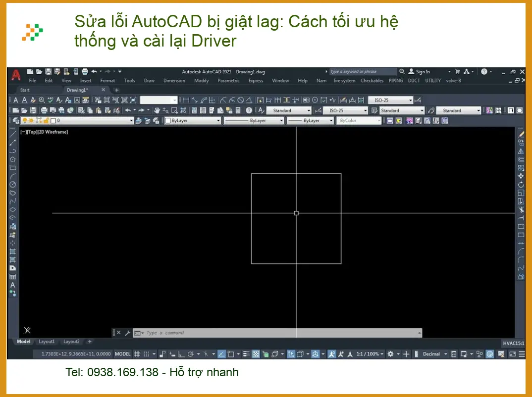532x397 pixels.
Task: Select the Pan hand tool
Action: pyautogui.click(x=157, y=110)
